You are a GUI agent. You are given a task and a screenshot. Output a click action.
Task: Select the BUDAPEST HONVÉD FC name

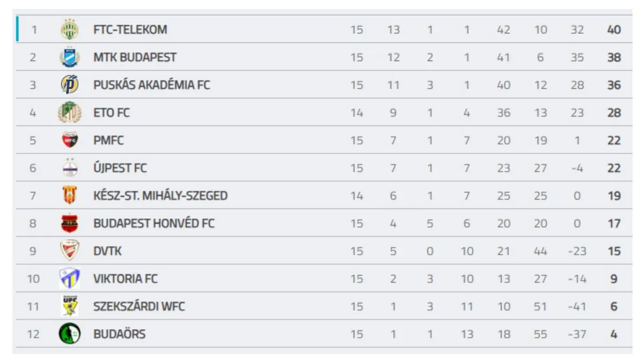(x=154, y=224)
